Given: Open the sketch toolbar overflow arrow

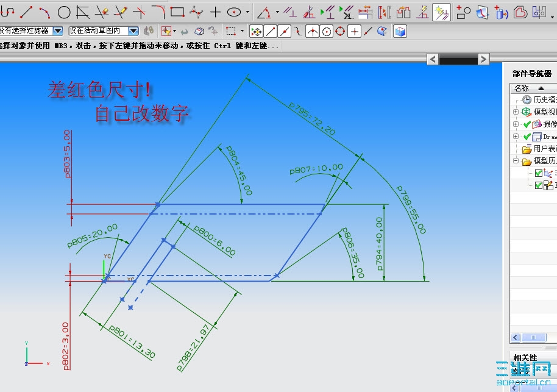Looking at the screenshot, I should (x=552, y=16).
